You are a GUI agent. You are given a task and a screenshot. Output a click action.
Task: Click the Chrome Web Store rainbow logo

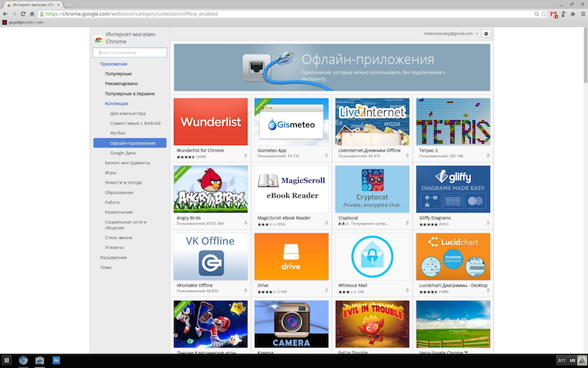[99, 39]
